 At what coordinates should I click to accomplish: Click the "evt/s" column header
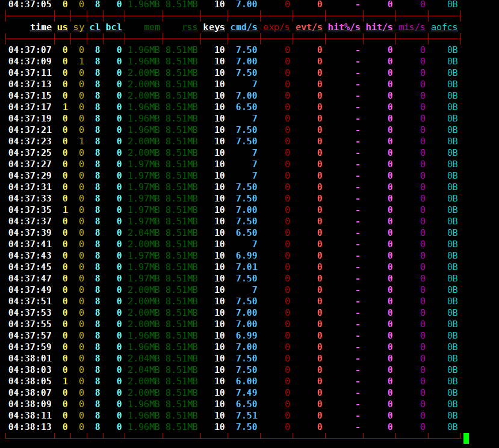[309, 27]
